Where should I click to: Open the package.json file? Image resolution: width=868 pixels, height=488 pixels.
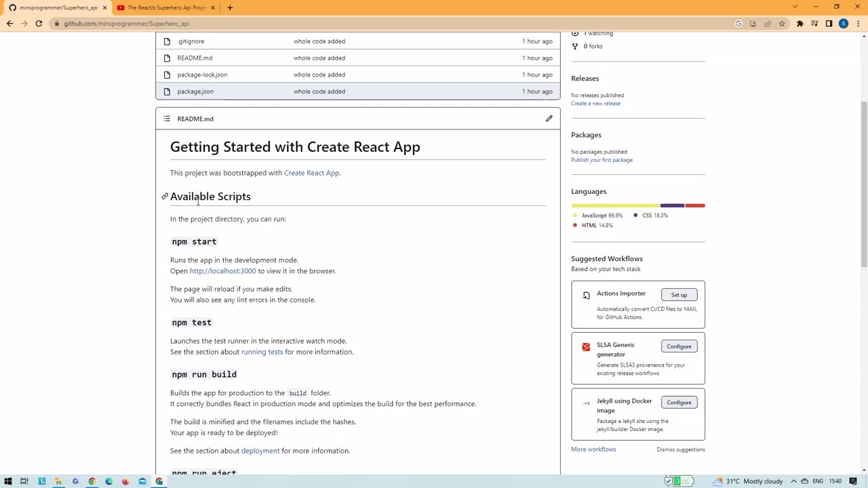coord(195,91)
